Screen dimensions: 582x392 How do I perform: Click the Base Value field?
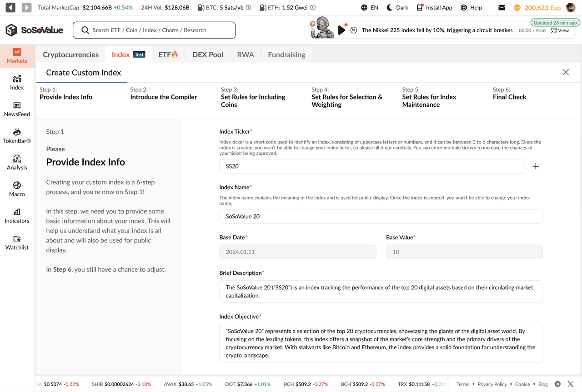pyautogui.click(x=464, y=252)
